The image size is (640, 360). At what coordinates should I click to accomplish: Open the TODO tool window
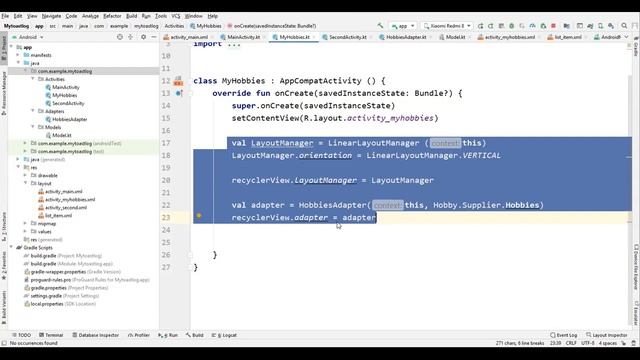[x=21, y=335]
